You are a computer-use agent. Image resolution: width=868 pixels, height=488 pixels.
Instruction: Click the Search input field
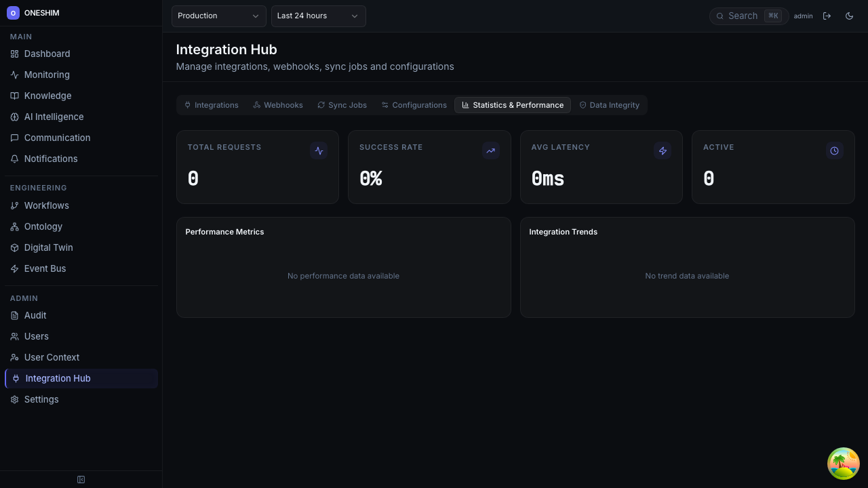743,16
